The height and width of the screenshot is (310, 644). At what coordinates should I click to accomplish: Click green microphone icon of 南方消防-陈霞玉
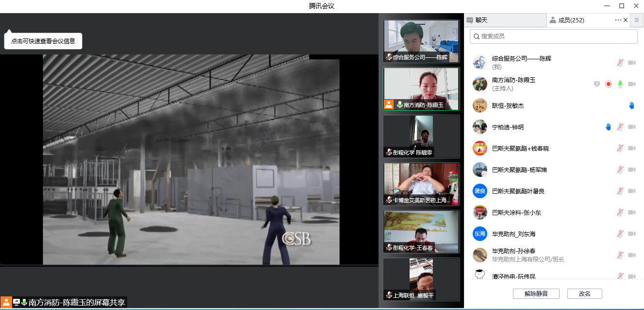tap(620, 84)
